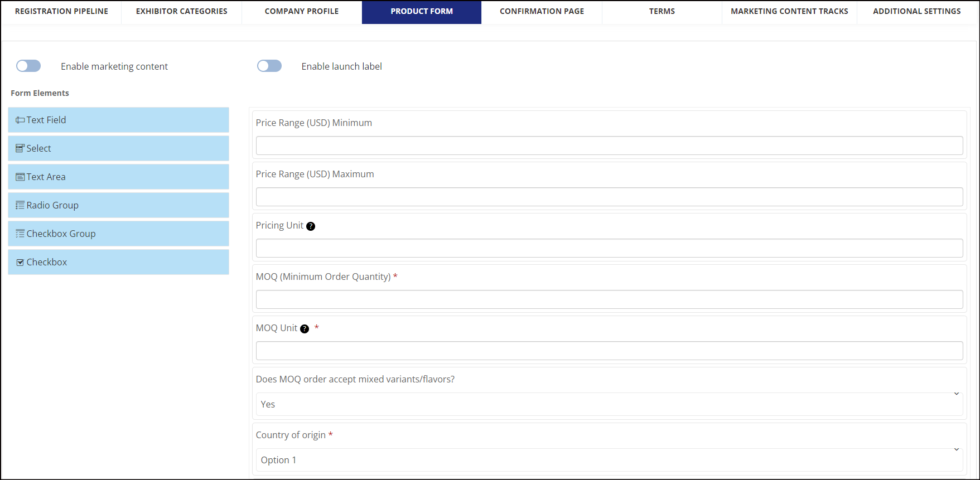Focus the Pricing Unit input field
The image size is (980, 480).
[609, 248]
